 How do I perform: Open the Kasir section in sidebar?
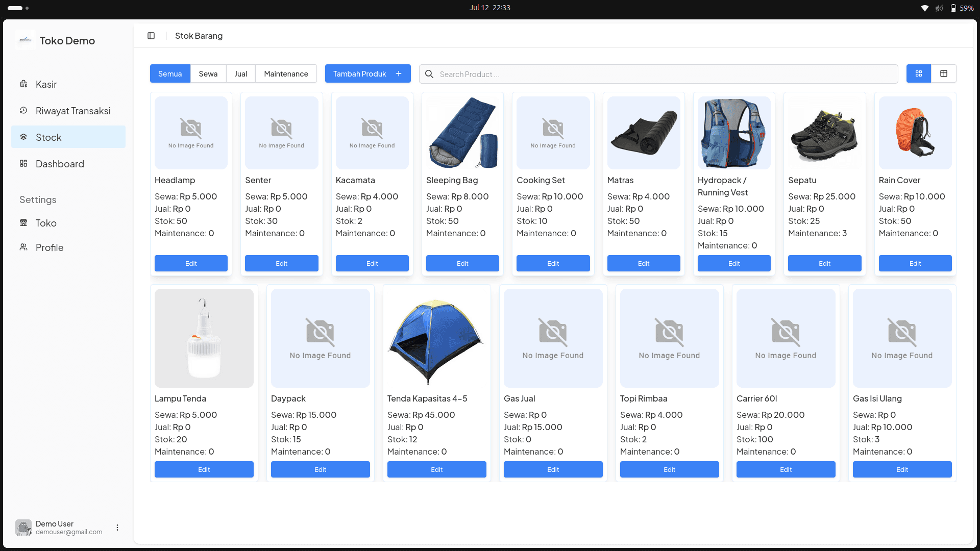[46, 84]
